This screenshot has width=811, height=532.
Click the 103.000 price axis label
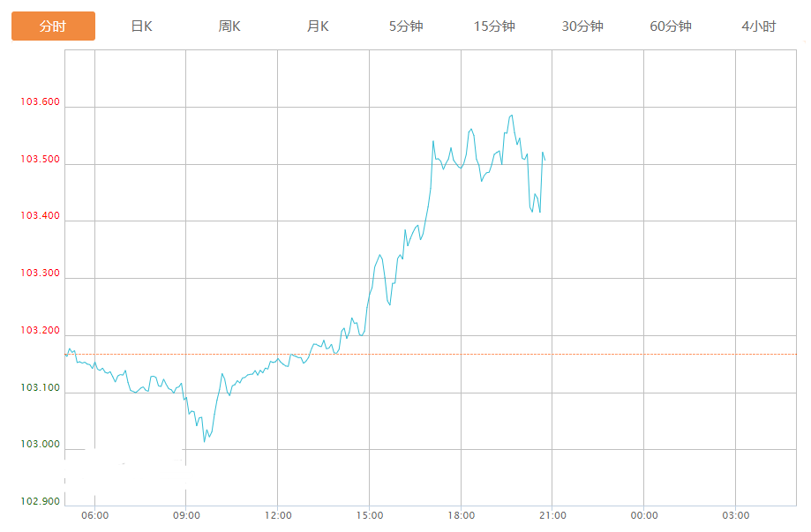41,445
